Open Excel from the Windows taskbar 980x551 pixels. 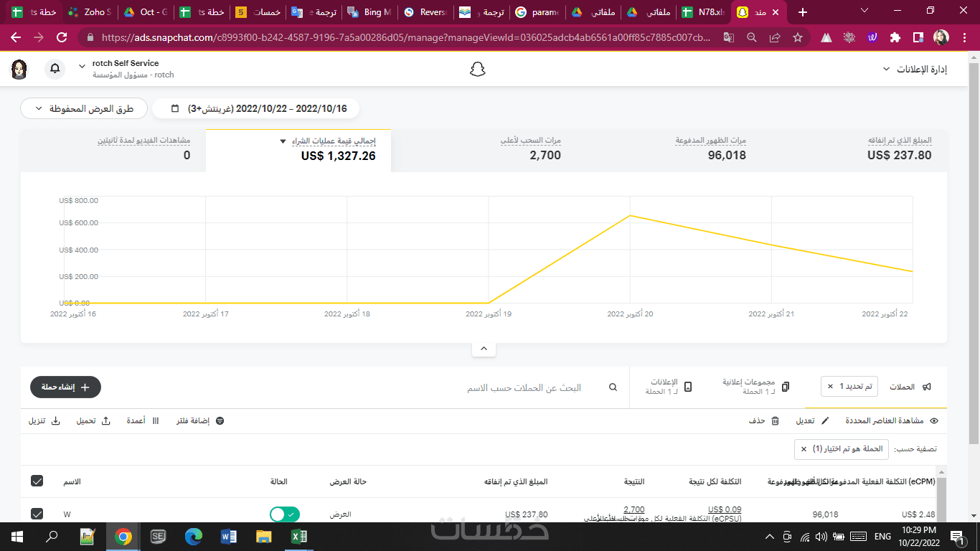tap(299, 536)
